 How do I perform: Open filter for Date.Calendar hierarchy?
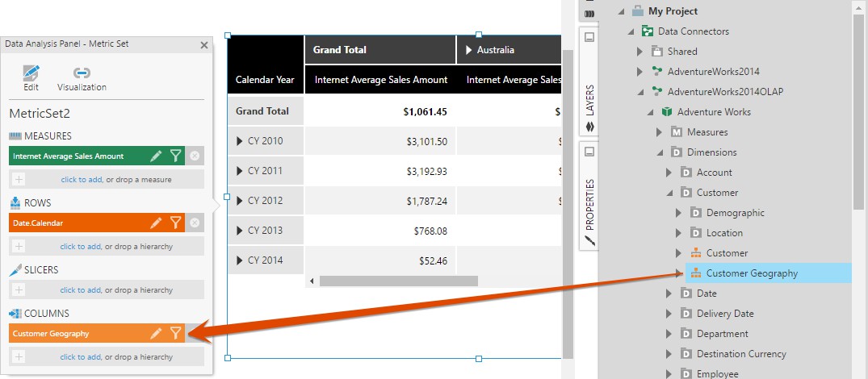[175, 223]
